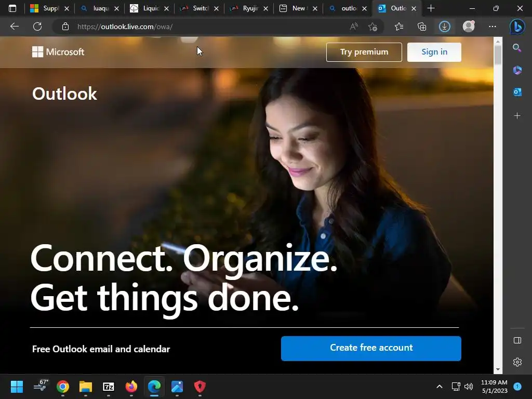Close the Ryujin tab

coord(265,8)
